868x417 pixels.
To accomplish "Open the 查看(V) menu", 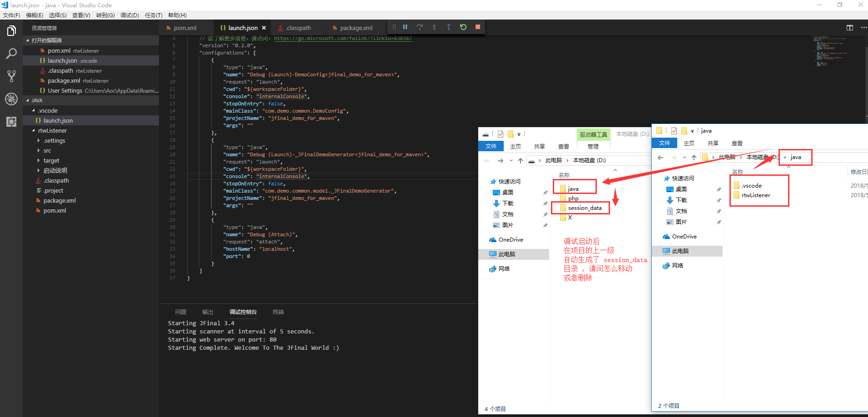I will click(x=81, y=15).
